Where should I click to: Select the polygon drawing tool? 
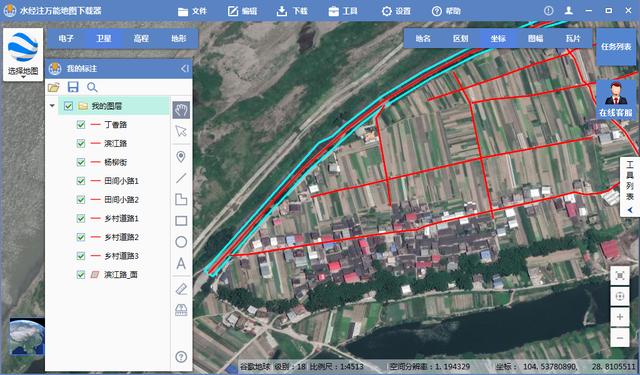point(181,199)
